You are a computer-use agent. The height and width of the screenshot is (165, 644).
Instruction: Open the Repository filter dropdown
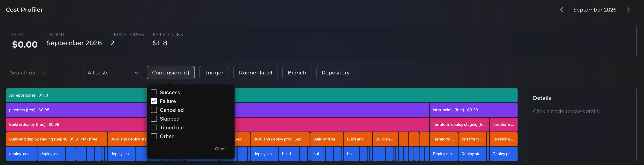point(336,73)
